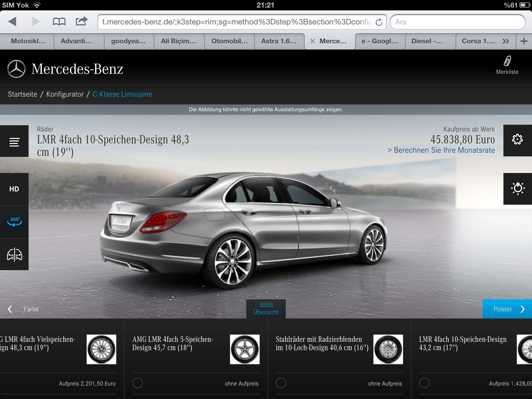
Task: Click the Konfigurator breadcrumb
Action: (x=65, y=94)
